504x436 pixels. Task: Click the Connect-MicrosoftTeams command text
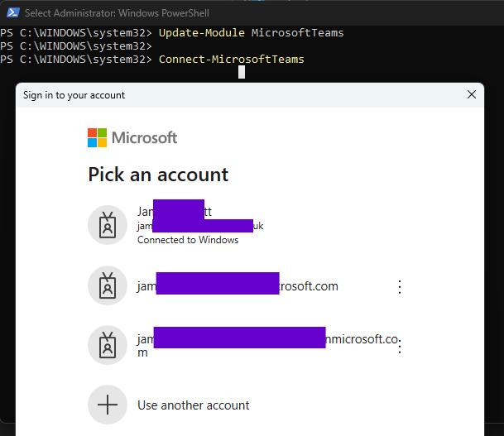[231, 60]
